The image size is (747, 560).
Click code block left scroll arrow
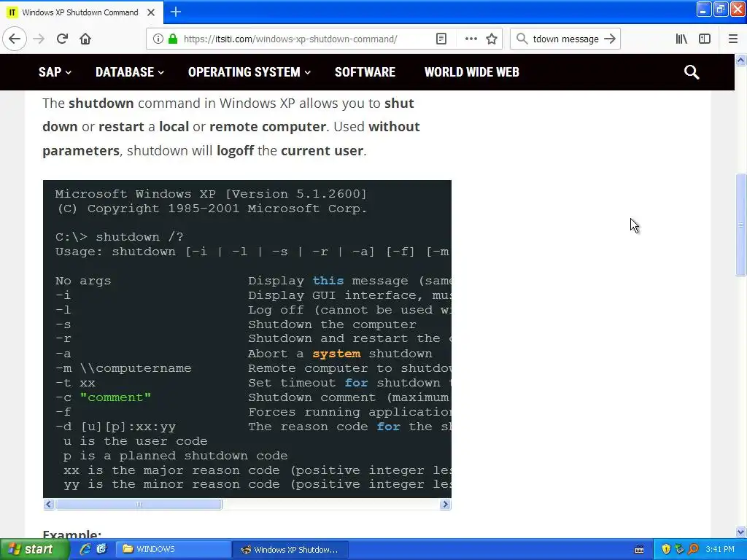click(49, 505)
